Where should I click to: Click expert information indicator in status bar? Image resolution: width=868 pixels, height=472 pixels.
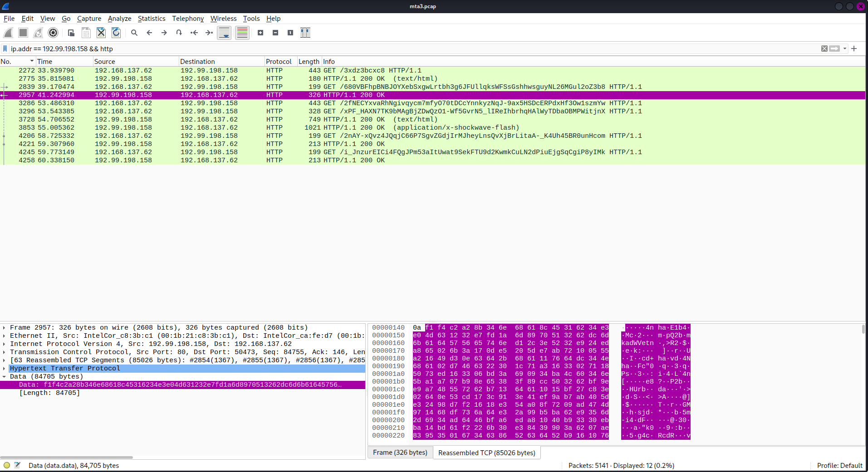[6, 465]
